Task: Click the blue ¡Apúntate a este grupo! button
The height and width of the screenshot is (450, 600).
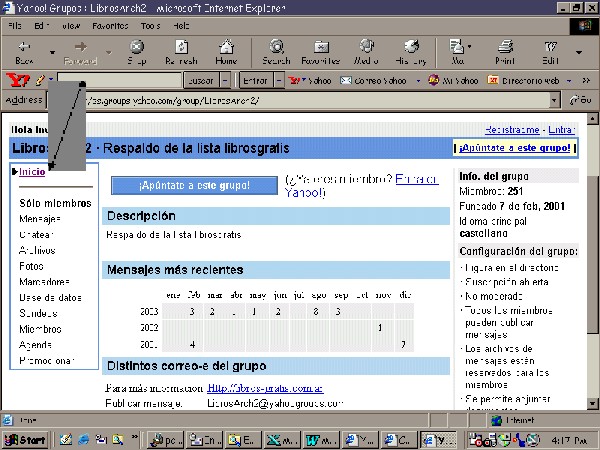Action: [194, 186]
